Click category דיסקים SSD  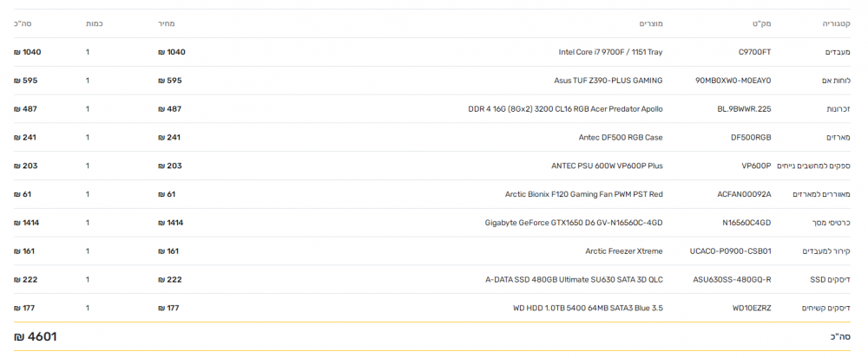(831, 279)
